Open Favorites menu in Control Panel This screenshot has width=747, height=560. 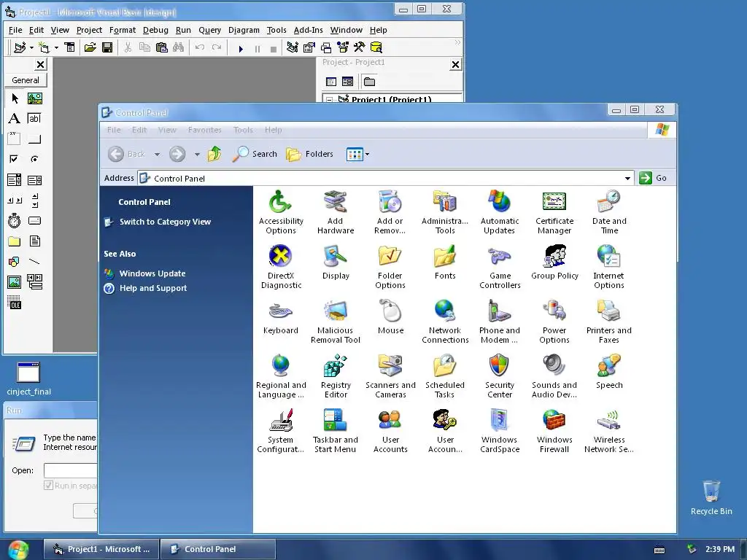pyautogui.click(x=204, y=130)
